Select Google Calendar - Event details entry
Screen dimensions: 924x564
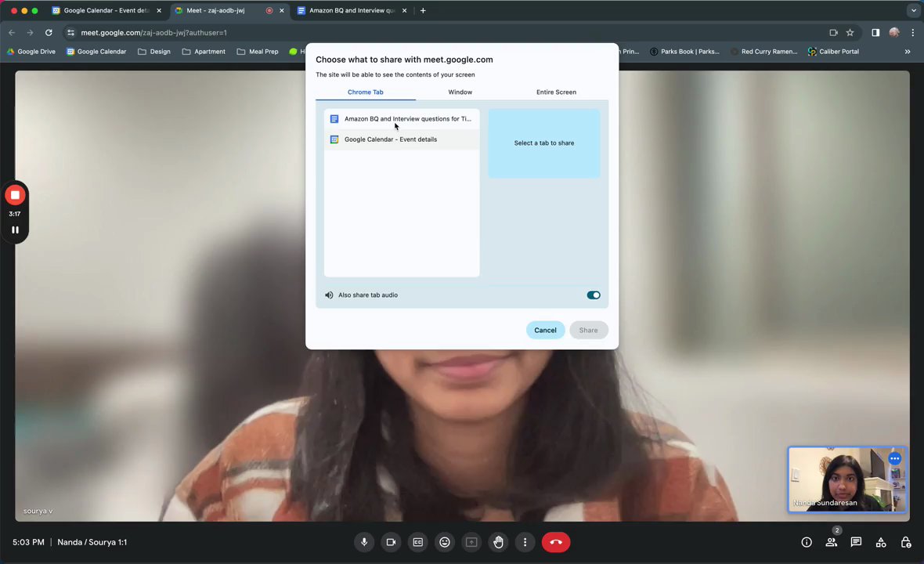point(402,139)
